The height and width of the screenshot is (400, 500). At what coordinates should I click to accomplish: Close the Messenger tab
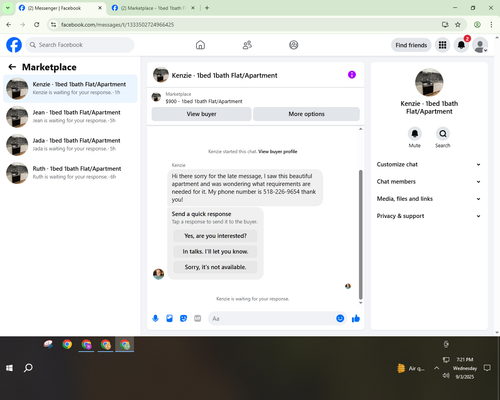(100, 8)
